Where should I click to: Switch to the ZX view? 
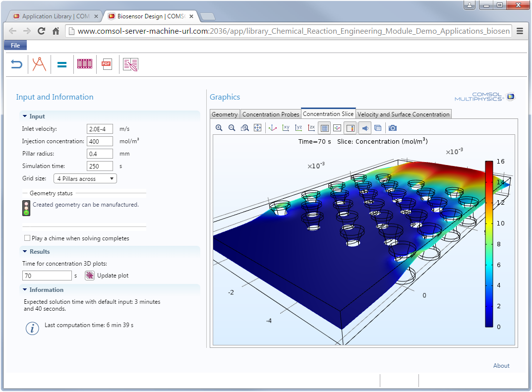click(311, 128)
